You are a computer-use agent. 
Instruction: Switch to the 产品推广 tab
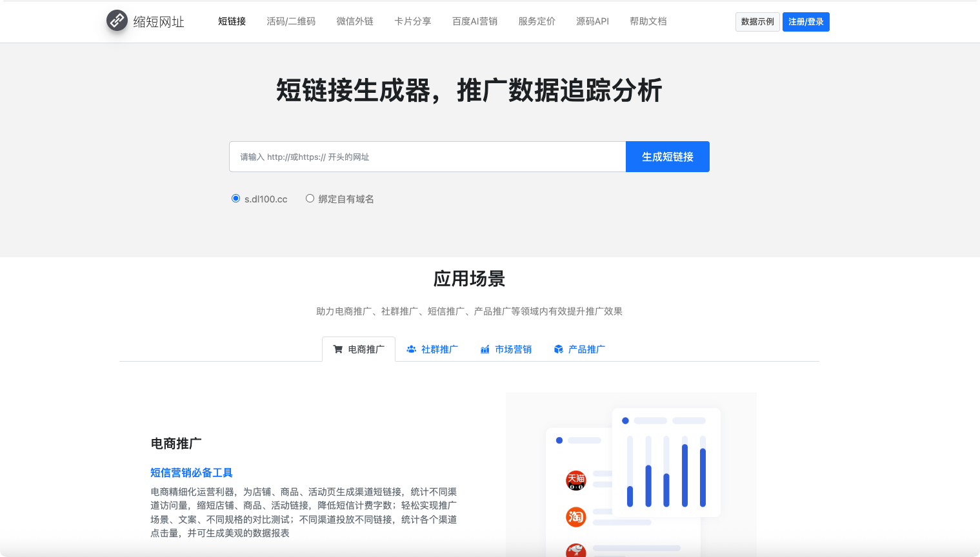tap(586, 349)
